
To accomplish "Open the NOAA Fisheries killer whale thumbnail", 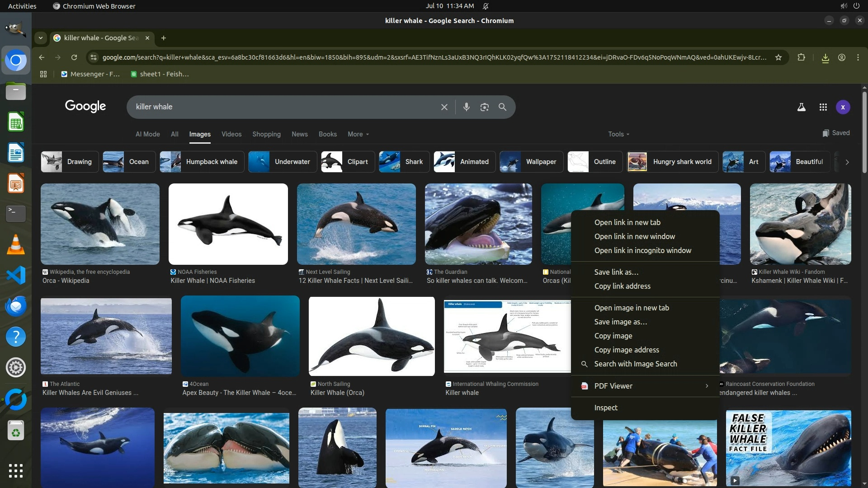I will pos(228,224).
